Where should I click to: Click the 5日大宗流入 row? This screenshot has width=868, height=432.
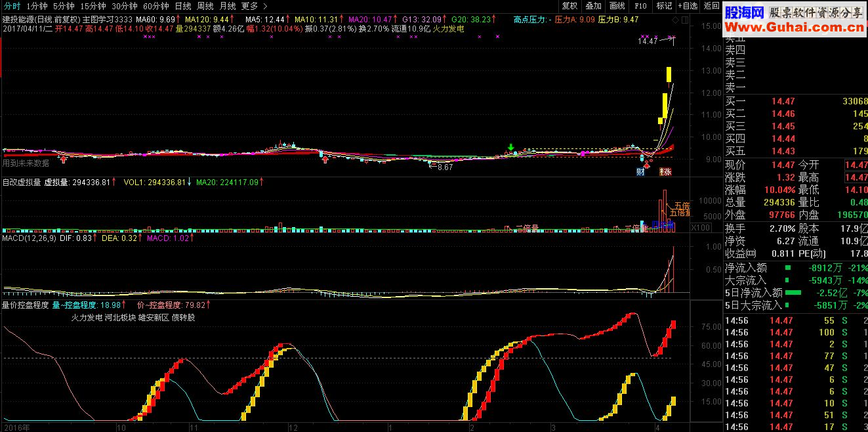795,305
